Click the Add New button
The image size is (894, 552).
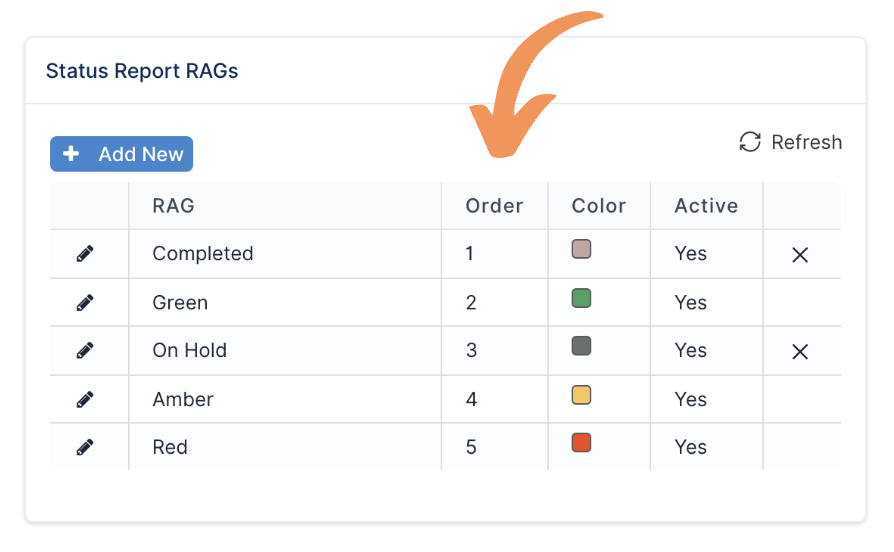pyautogui.click(x=121, y=154)
